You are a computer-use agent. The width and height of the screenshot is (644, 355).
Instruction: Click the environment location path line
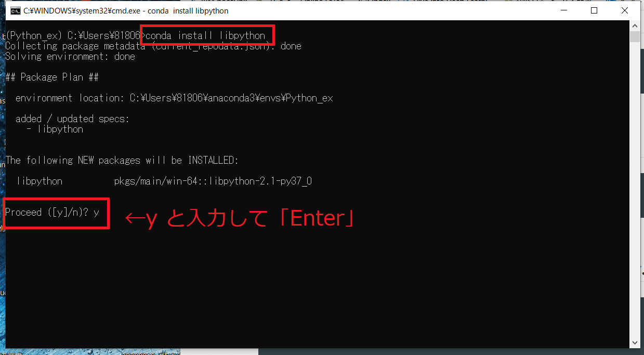pyautogui.click(x=174, y=98)
